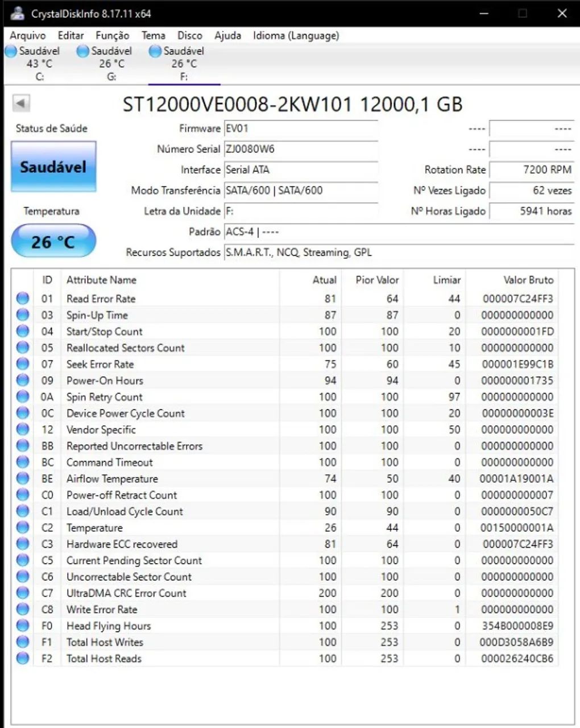Viewport: 580px width, 728px height.
Task: Open the Ajuda menu
Action: click(227, 35)
